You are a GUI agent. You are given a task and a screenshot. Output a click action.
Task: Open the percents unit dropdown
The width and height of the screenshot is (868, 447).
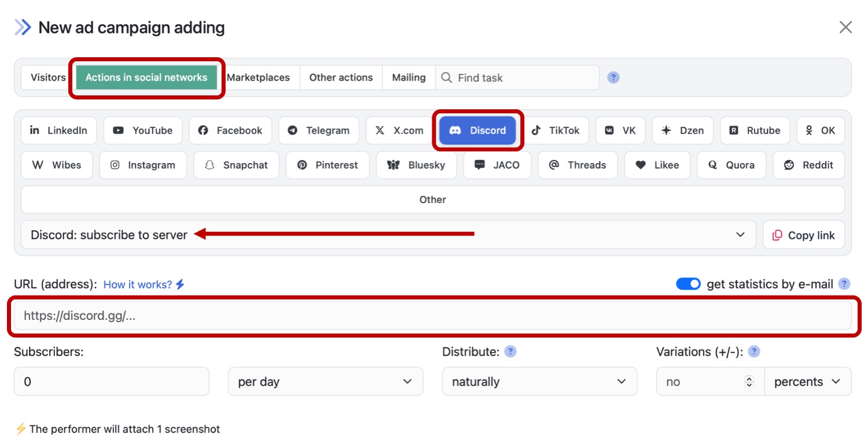coord(807,382)
